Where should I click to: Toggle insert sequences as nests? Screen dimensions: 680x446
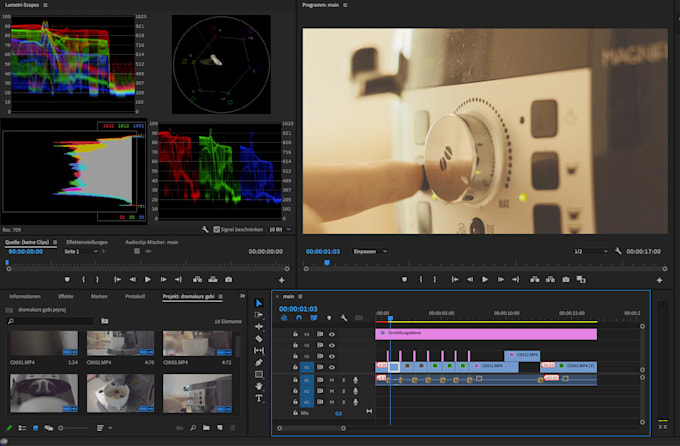(x=284, y=318)
